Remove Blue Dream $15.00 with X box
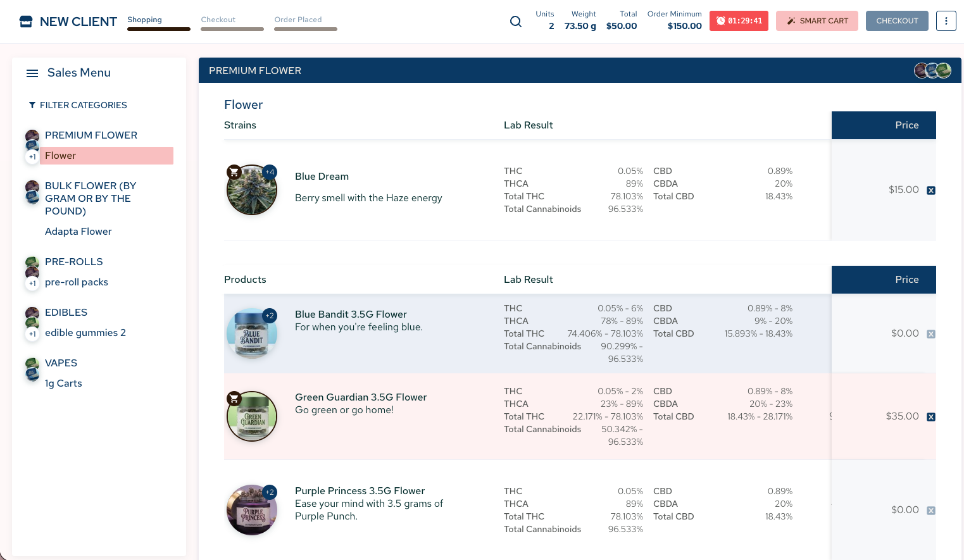Image resolution: width=964 pixels, height=560 pixels. pyautogui.click(x=931, y=190)
